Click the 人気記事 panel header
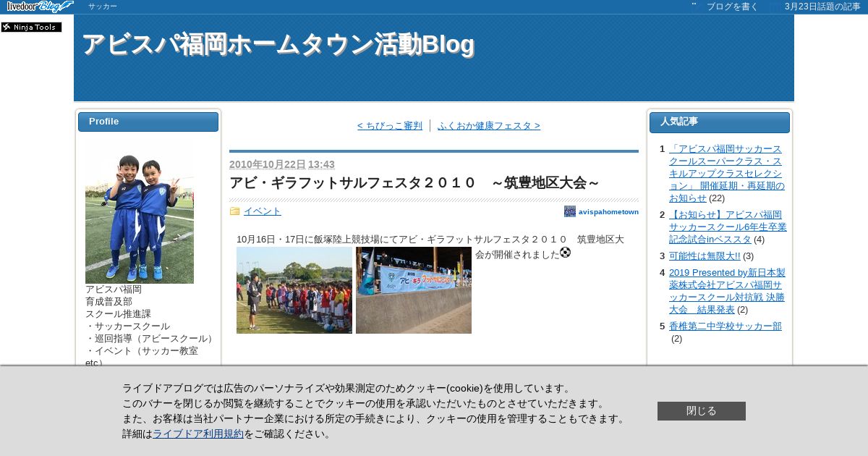868x456 pixels. pyautogui.click(x=720, y=122)
